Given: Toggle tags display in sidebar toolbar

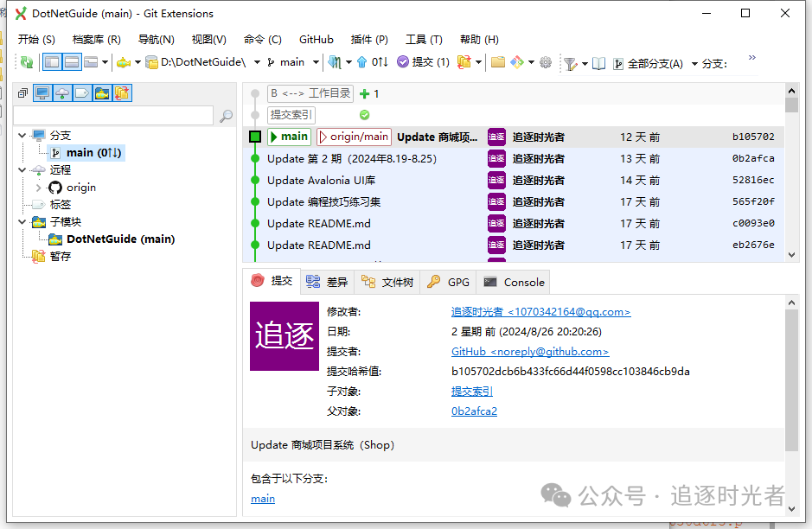Looking at the screenshot, I should (x=82, y=92).
